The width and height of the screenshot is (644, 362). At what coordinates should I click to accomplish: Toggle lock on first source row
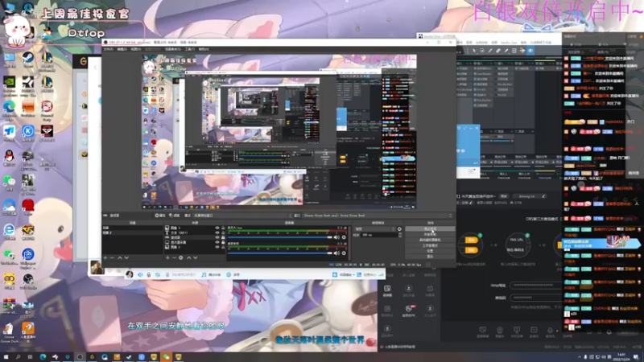pos(223,228)
